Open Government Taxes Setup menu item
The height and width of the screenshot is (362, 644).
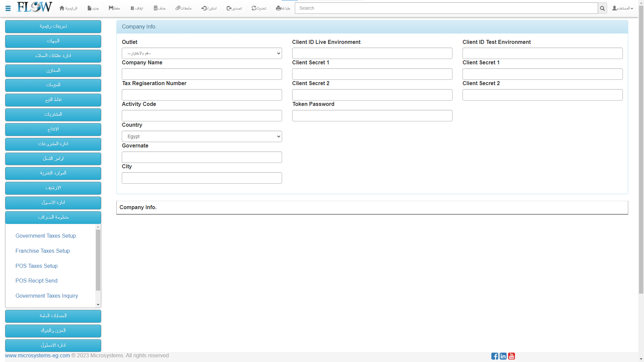[x=46, y=236]
